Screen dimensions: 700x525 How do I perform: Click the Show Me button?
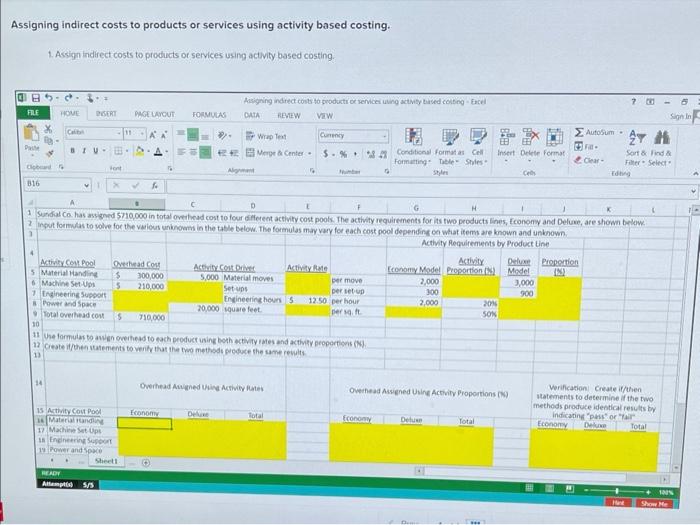(654, 504)
